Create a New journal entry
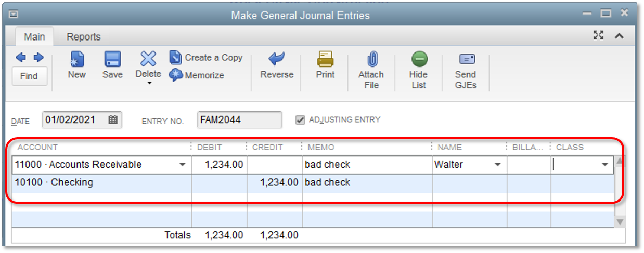 (x=76, y=65)
